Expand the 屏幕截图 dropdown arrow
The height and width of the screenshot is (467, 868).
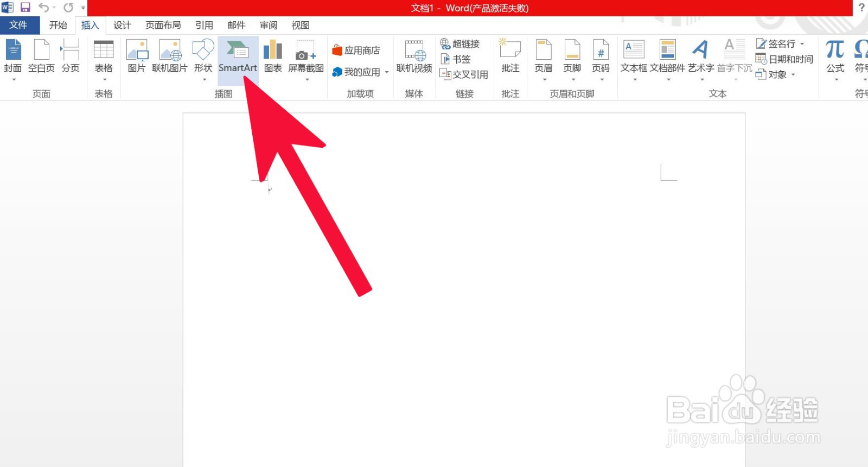pos(307,80)
